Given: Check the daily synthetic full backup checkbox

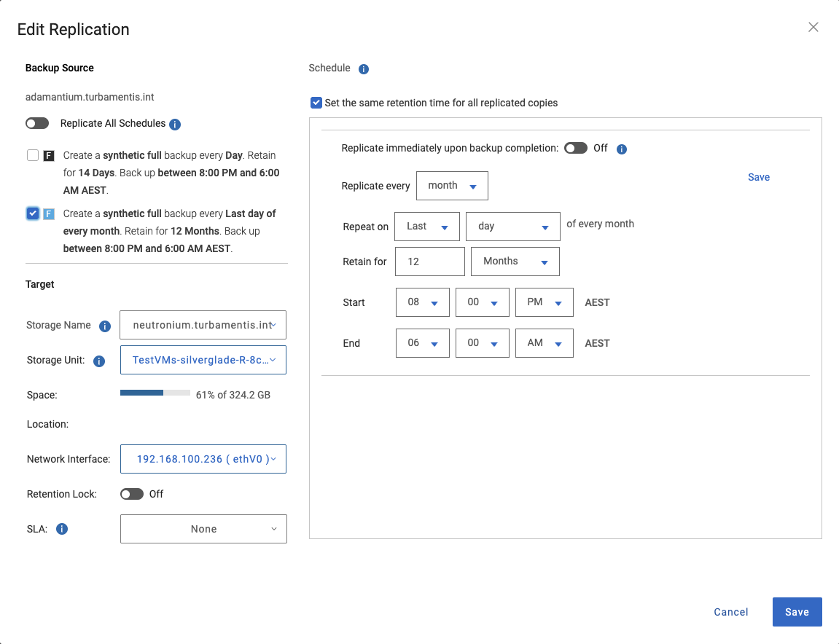Looking at the screenshot, I should click(33, 155).
